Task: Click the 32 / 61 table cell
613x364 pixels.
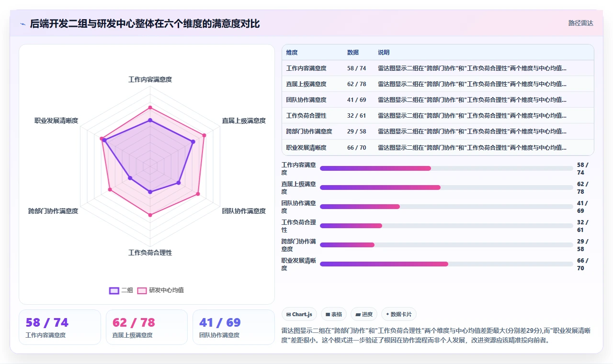Action: coord(356,116)
